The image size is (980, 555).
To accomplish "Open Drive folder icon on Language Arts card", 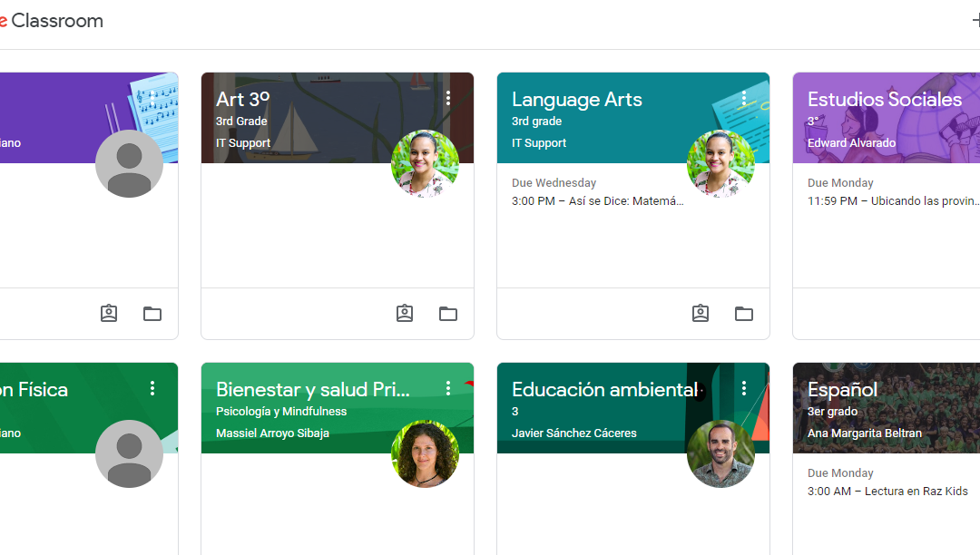I will [x=744, y=314].
